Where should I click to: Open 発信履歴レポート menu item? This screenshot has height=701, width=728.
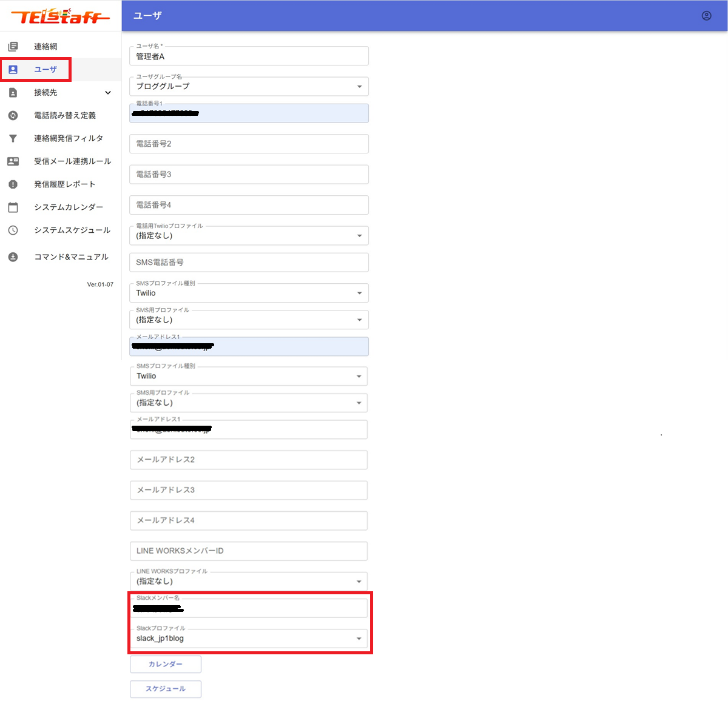click(x=64, y=184)
